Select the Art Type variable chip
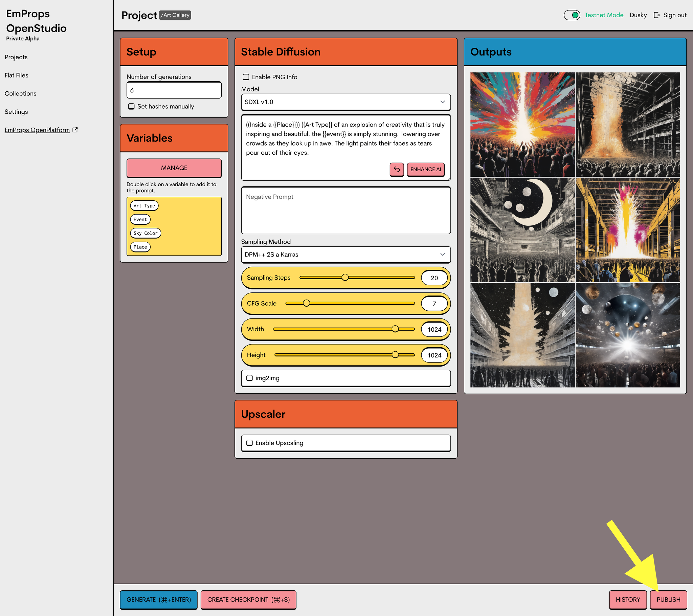 [x=144, y=205]
